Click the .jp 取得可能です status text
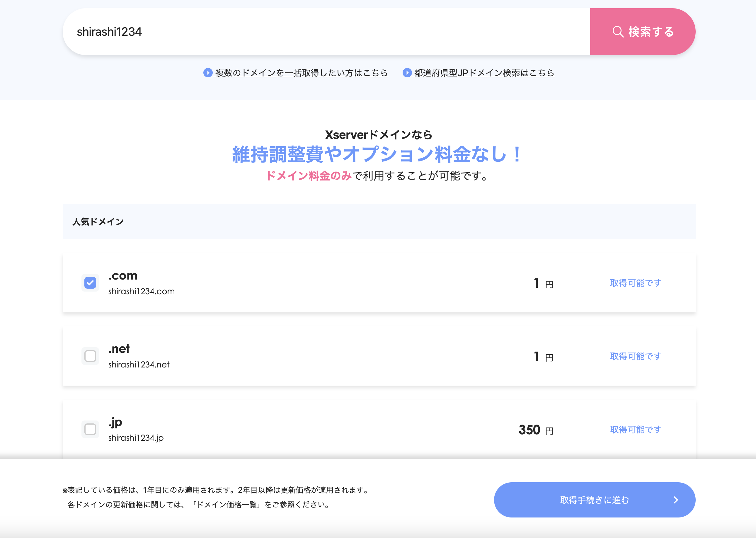 click(635, 429)
